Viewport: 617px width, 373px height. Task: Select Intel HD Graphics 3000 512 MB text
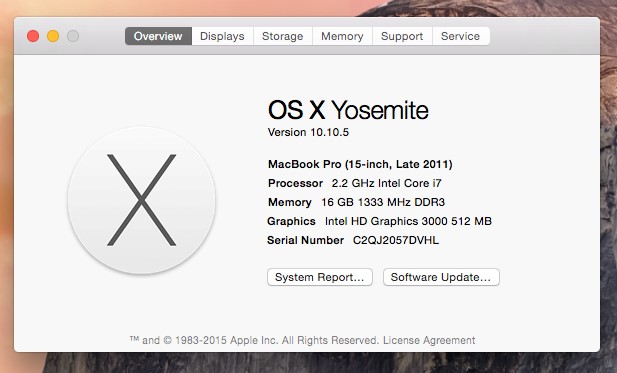pos(408,221)
